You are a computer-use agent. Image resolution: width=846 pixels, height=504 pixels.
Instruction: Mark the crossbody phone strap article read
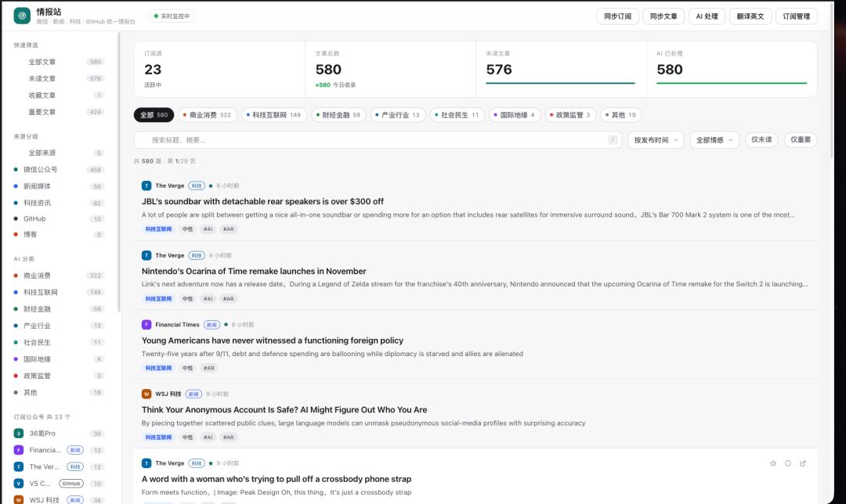click(788, 463)
